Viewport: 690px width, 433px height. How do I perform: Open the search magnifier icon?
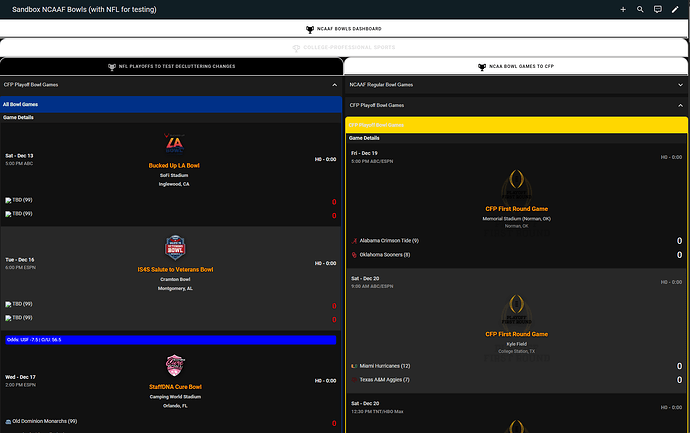point(640,9)
